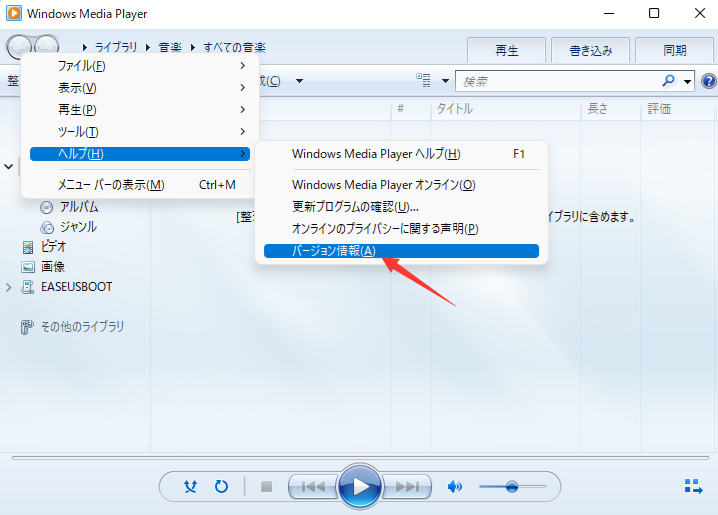Click the ビデオ film icon
This screenshot has width=718, height=515.
pos(28,248)
